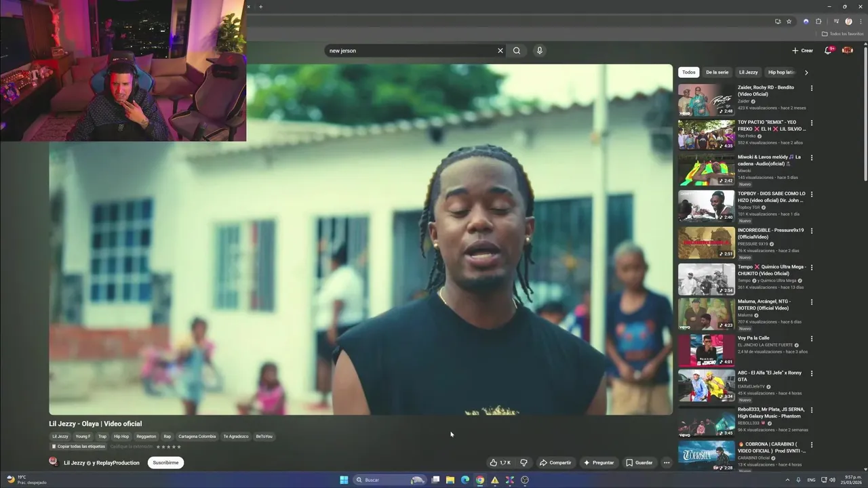Open COBRONA CARABIN3 video title
Viewport: 868px width, 488px height.
[772, 447]
